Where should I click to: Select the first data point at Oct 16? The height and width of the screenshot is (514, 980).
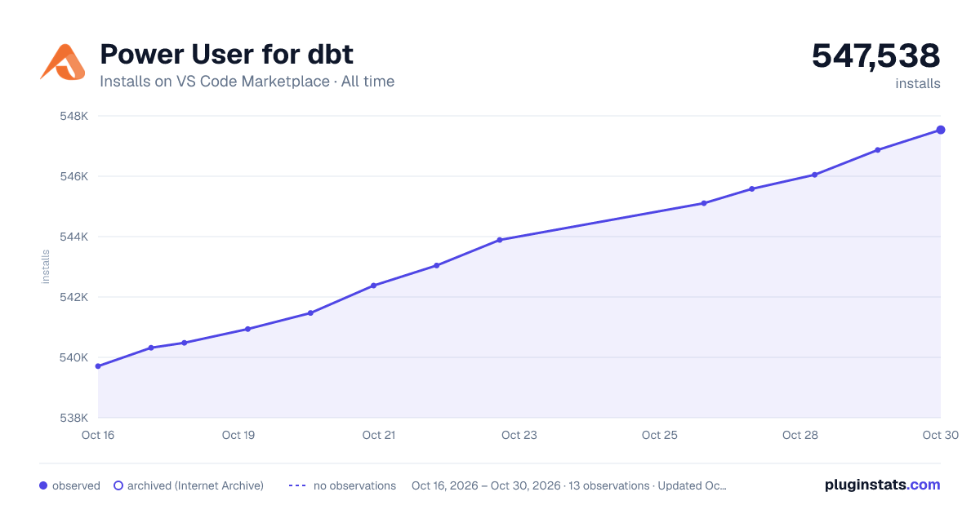[x=98, y=366]
